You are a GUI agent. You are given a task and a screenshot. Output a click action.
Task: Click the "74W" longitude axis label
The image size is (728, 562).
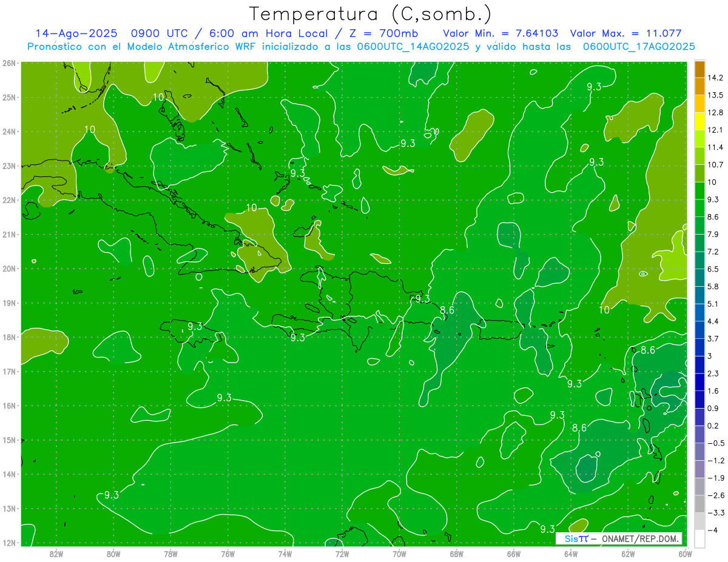pos(285,554)
